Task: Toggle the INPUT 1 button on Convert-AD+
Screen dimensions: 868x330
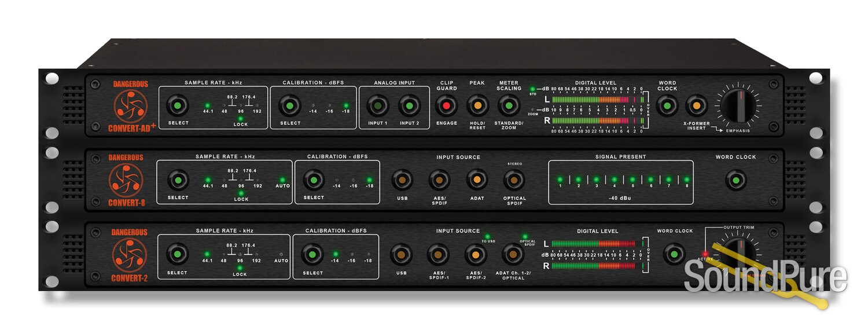Action: pyautogui.click(x=377, y=107)
